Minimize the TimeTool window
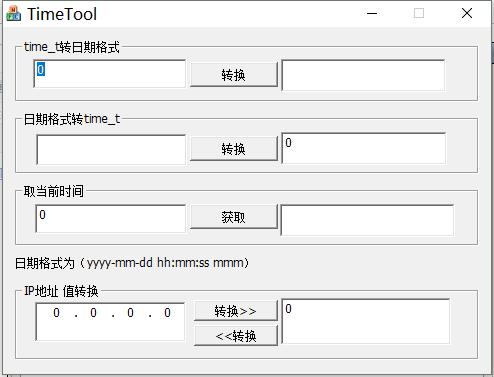The width and height of the screenshot is (494, 377). [372, 14]
